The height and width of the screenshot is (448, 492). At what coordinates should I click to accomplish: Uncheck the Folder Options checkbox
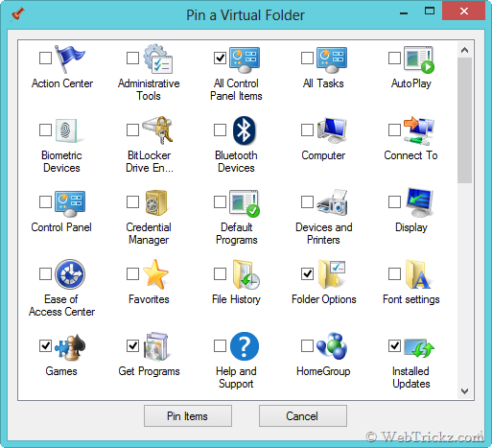(x=307, y=273)
